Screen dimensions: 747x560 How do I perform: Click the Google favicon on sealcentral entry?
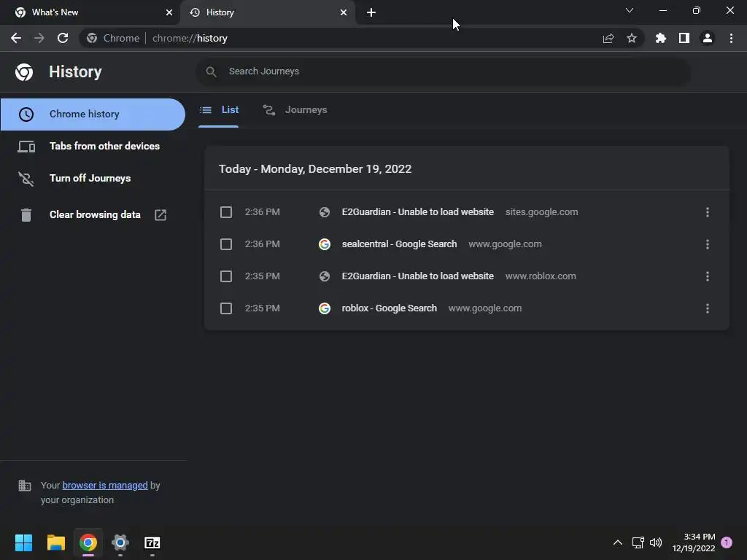point(325,244)
